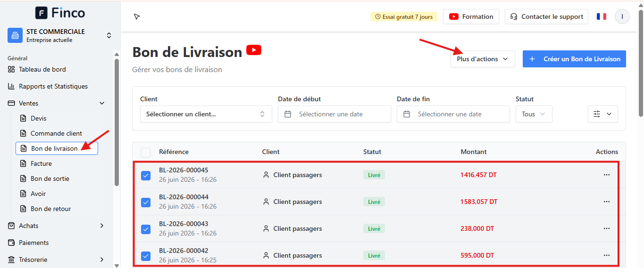
Task: Click the Contacter le support button
Action: 546,16
